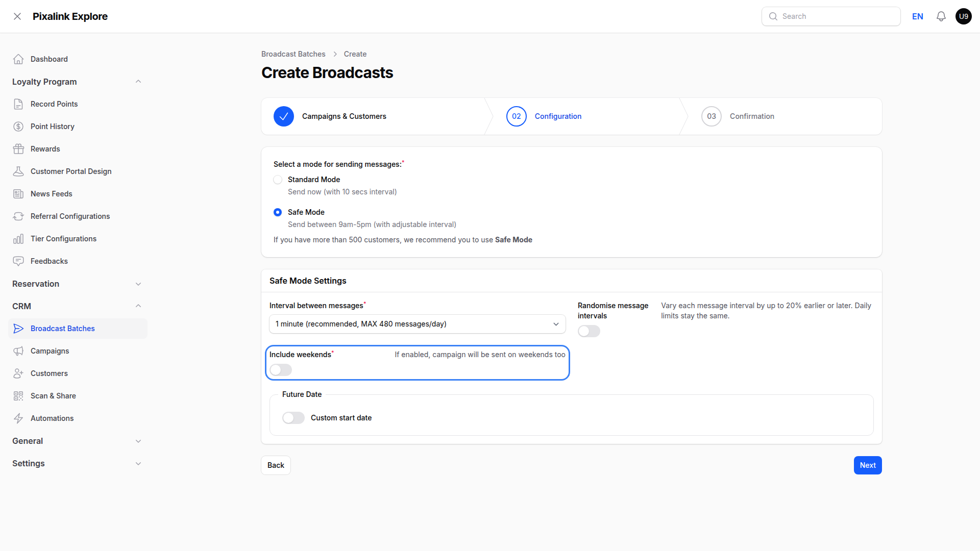
Task: Click the Pixalink Explore title
Action: [70, 16]
